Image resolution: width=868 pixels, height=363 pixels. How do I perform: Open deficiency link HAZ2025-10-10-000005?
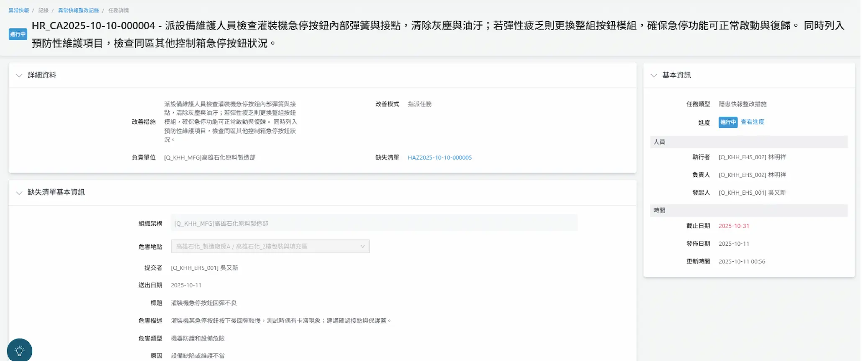coord(439,158)
